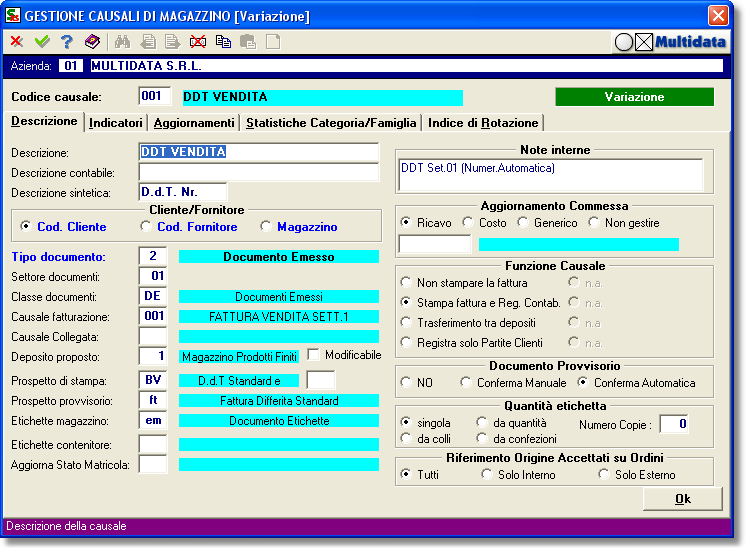
Task: Select Conferma Manuale option
Action: [465, 382]
